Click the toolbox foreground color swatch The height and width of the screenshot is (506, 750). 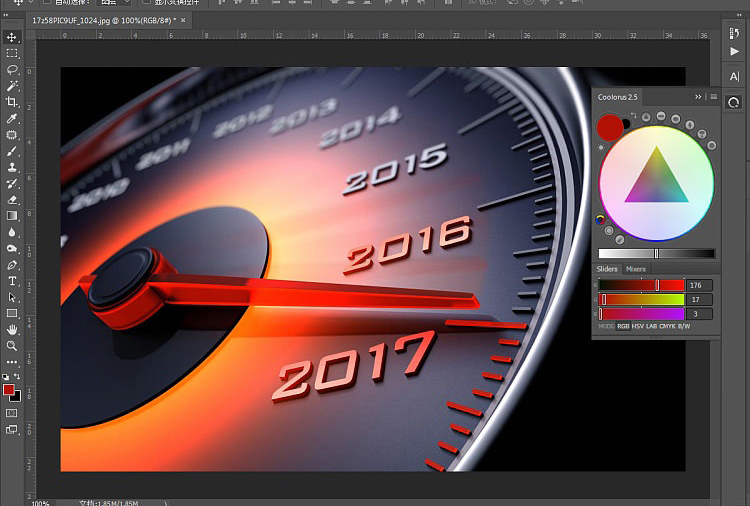[9, 390]
